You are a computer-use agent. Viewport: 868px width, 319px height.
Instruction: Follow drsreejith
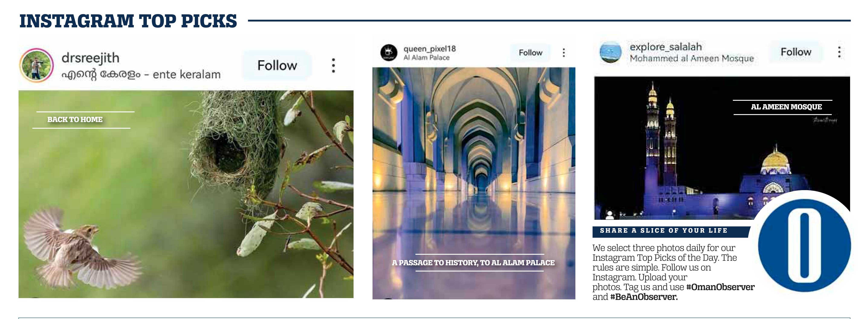pos(277,66)
